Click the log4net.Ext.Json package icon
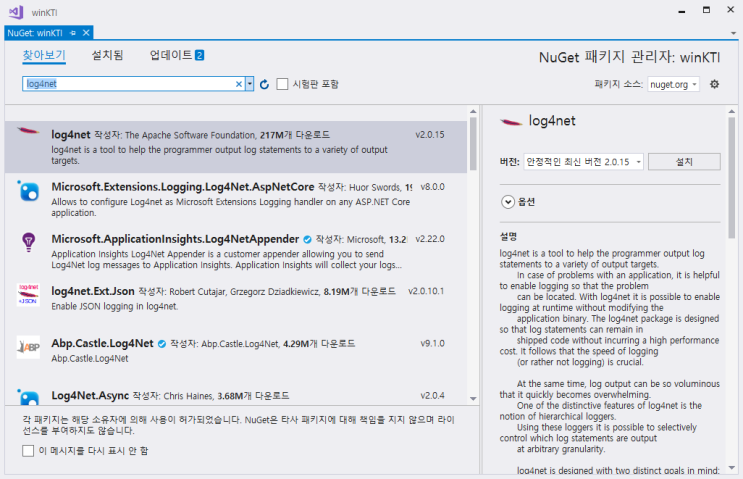The width and height of the screenshot is (743, 479). coord(28,295)
